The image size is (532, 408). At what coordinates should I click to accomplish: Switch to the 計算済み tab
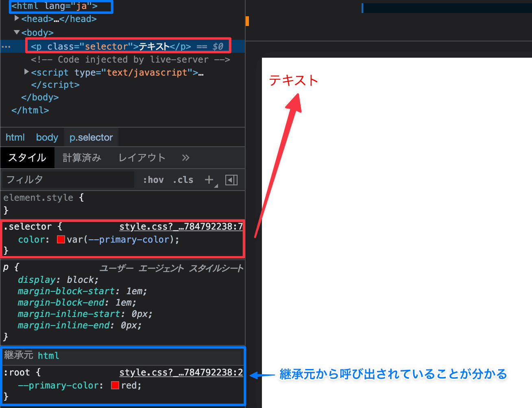pyautogui.click(x=82, y=158)
